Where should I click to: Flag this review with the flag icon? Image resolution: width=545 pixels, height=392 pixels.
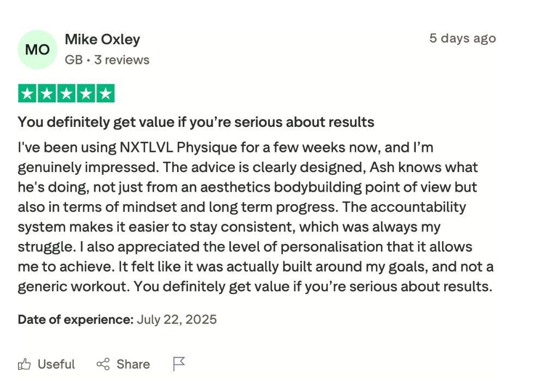click(179, 364)
